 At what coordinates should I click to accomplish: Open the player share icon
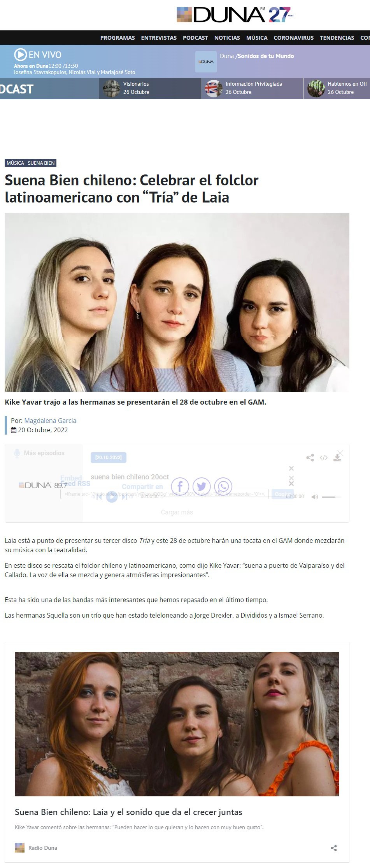tap(310, 458)
